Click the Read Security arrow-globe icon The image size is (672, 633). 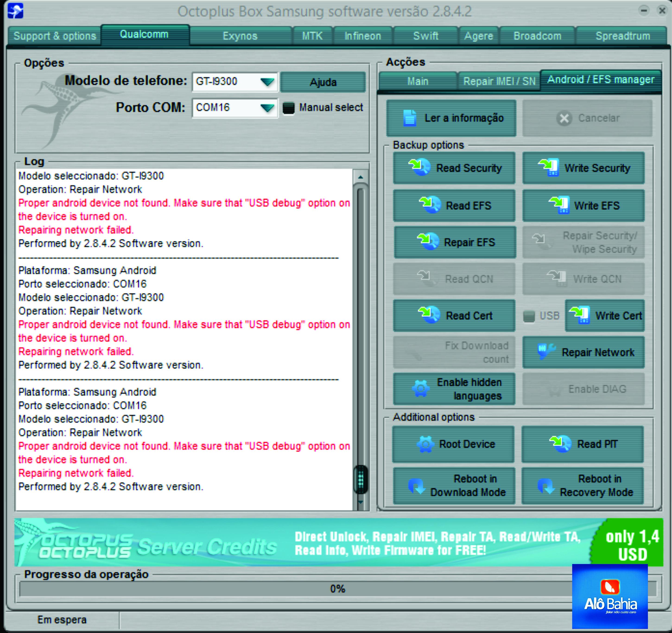(x=419, y=167)
